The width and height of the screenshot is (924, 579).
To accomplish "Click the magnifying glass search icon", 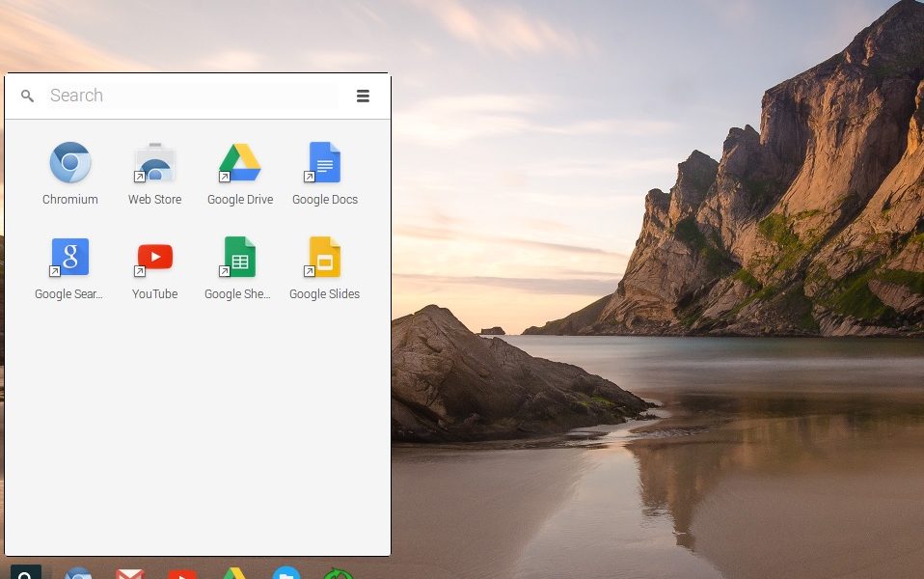I will 28,96.
